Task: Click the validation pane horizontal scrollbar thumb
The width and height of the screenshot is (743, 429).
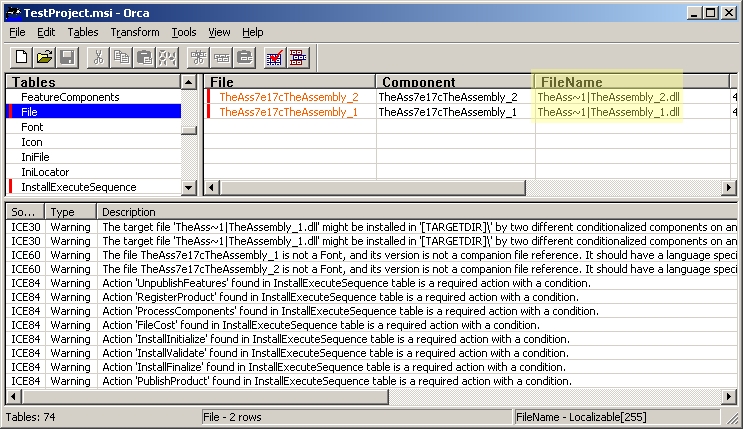Action: [x=205, y=396]
